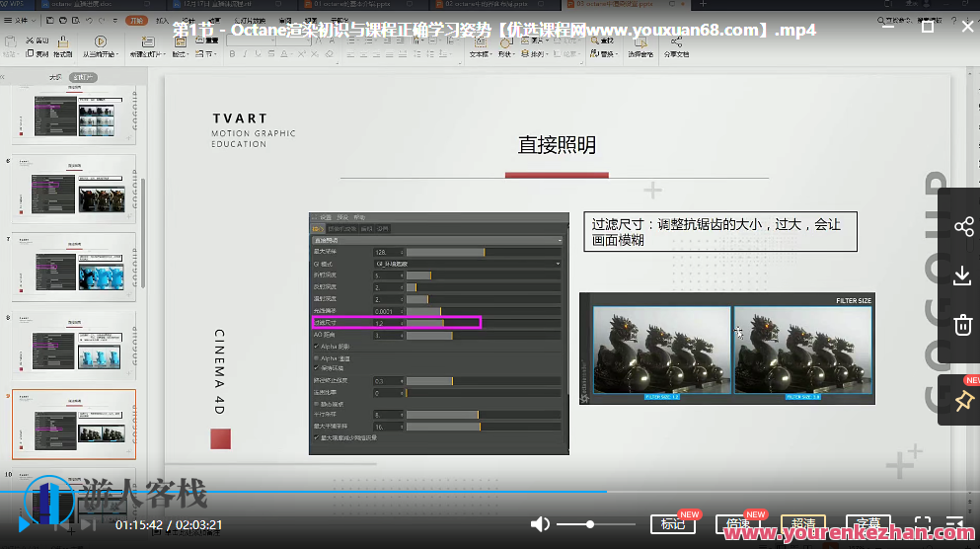
Task: Click the Octane settings panel screenshot image
Action: tap(439, 334)
